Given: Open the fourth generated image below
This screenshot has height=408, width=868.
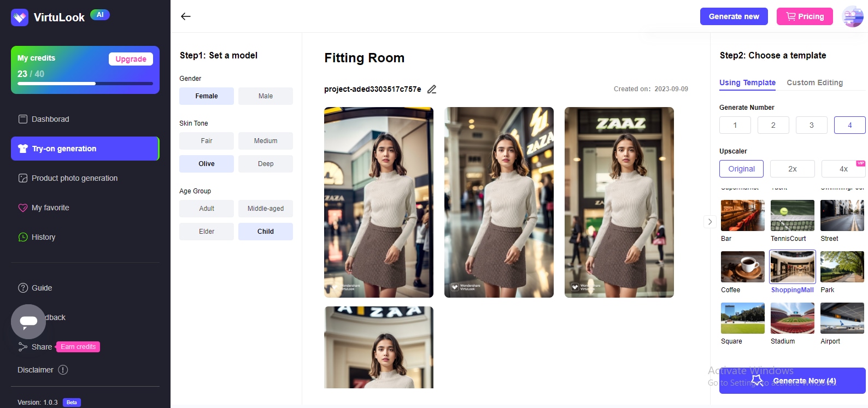Looking at the screenshot, I should point(379,347).
